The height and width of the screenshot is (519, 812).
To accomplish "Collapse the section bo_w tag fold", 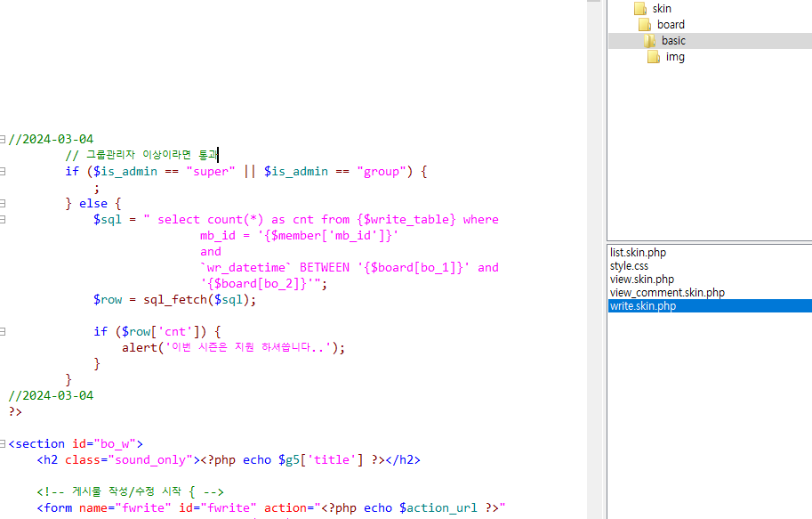I will click(4, 443).
